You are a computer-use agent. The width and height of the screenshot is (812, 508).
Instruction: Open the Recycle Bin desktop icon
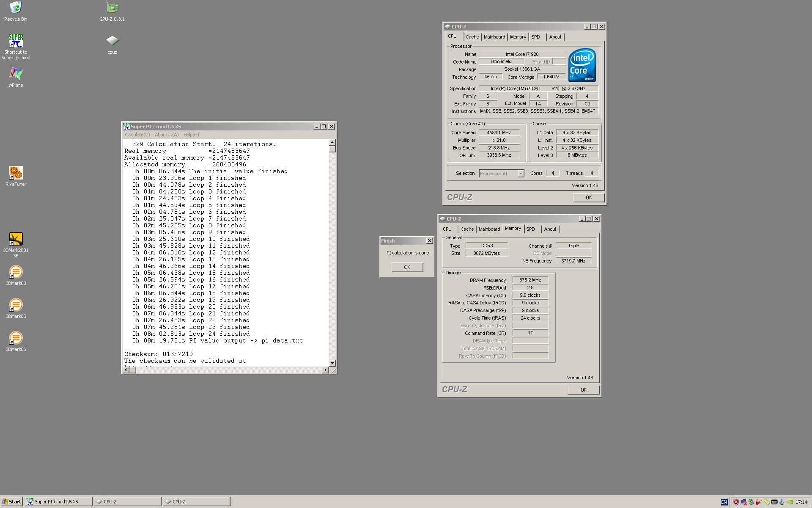click(x=16, y=11)
